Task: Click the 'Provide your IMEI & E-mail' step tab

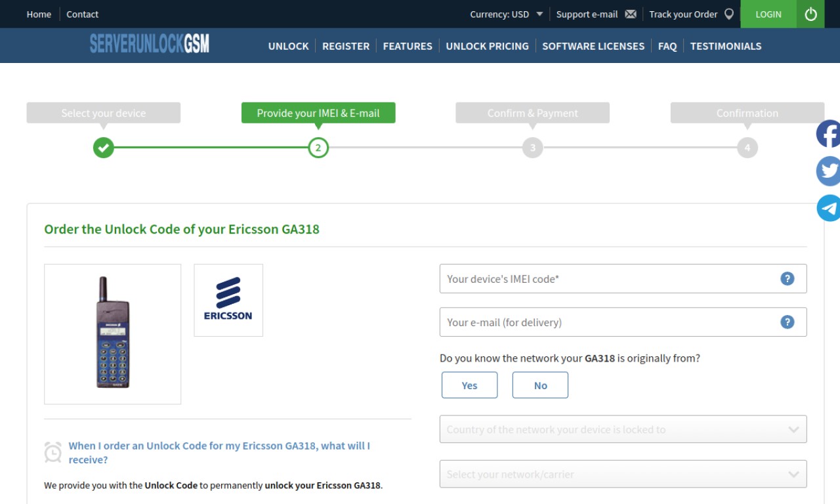Action: (x=318, y=113)
